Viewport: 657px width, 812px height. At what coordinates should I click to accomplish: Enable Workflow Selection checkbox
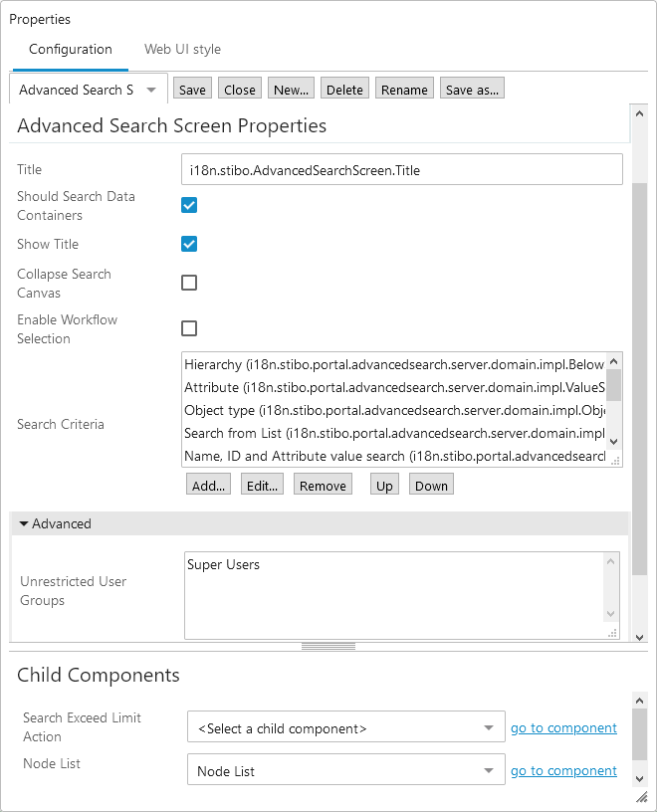pyautogui.click(x=189, y=328)
